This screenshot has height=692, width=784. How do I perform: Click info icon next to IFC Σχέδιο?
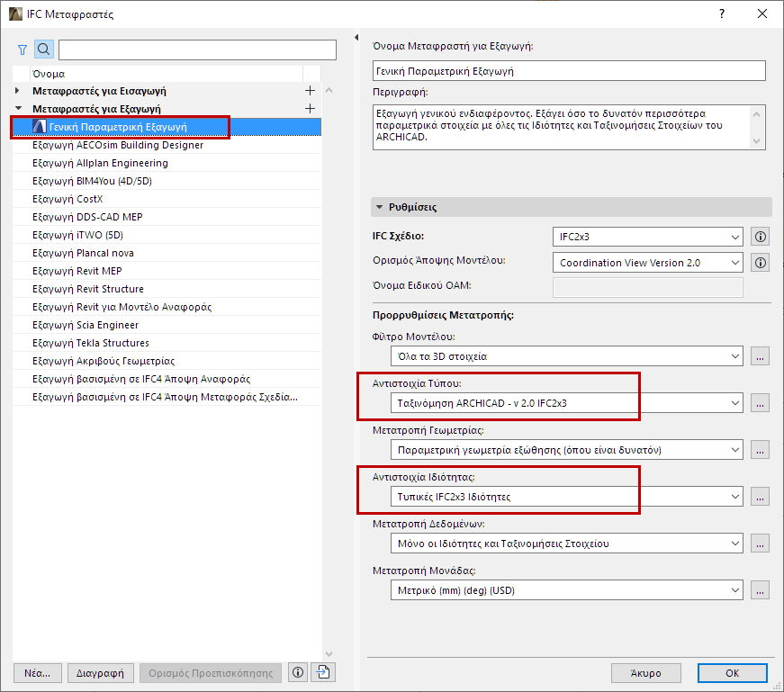[x=760, y=237]
